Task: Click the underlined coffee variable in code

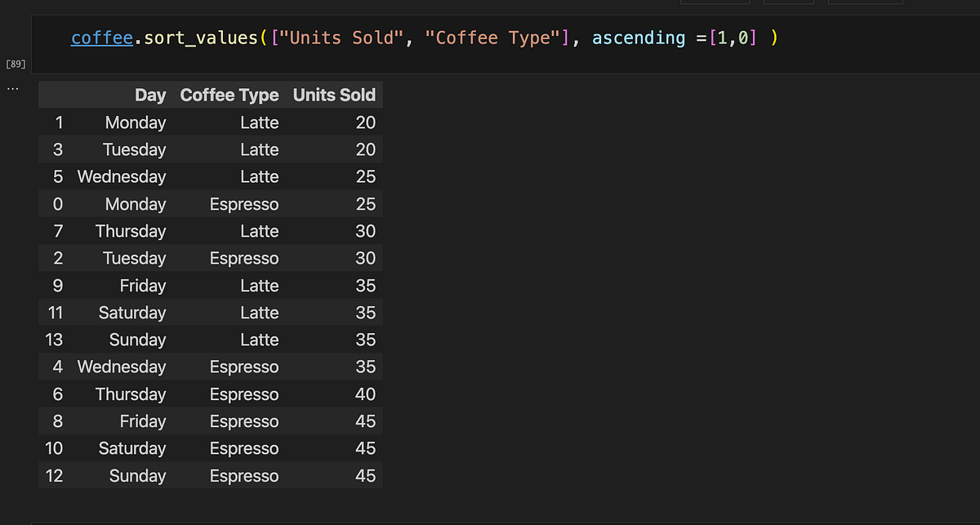Action: (x=101, y=38)
